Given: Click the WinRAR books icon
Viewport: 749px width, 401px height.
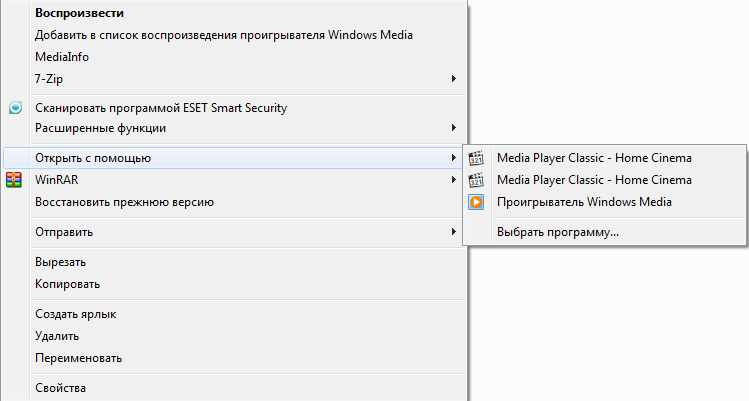Looking at the screenshot, I should [14, 180].
